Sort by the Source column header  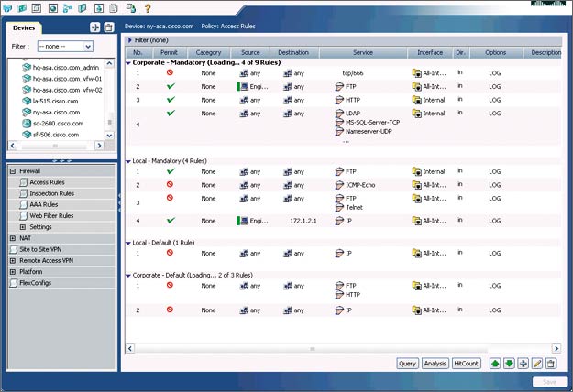[250, 52]
